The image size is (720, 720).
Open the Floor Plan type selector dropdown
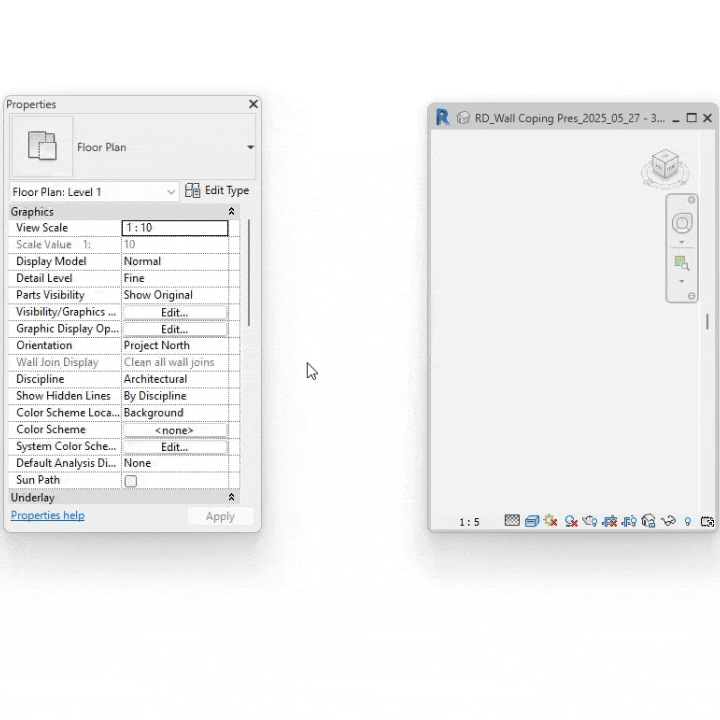tap(250, 147)
